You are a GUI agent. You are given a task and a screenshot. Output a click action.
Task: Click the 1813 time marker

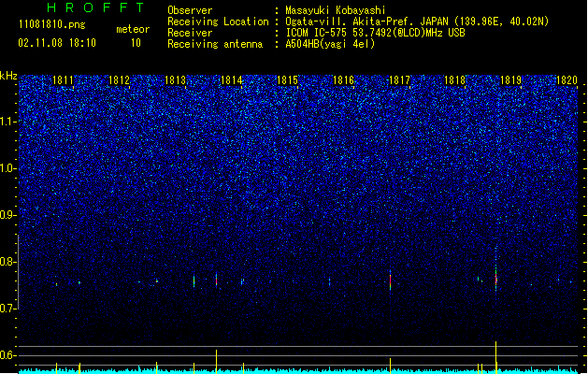click(175, 80)
